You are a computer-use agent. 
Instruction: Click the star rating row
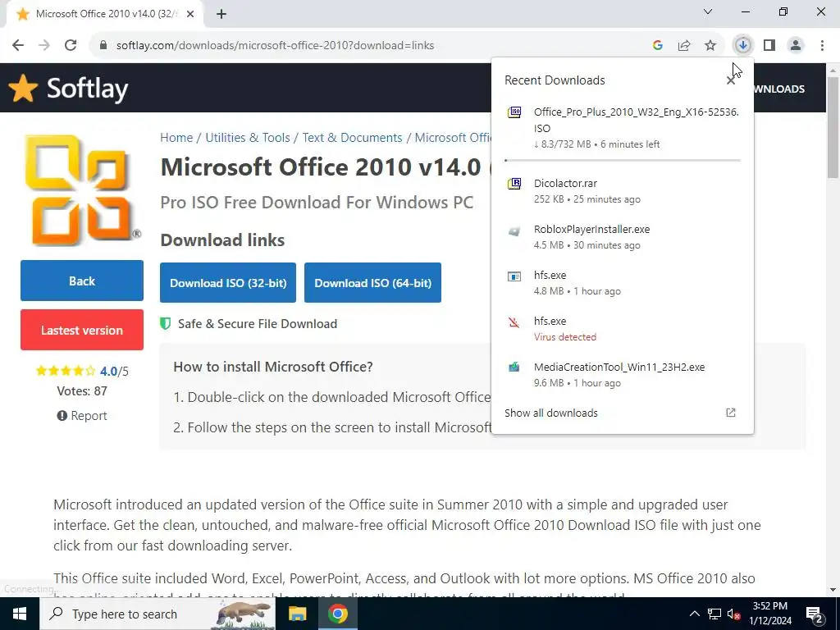[x=66, y=372]
